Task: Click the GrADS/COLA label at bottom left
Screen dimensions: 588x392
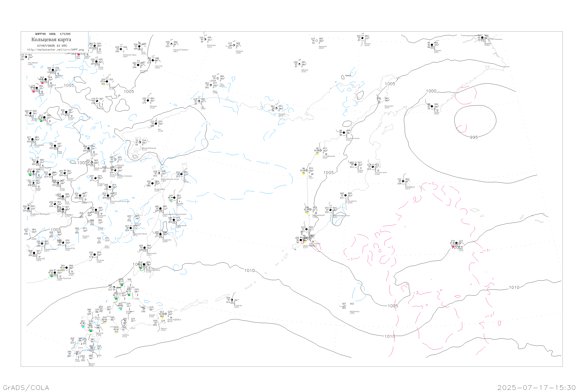Action: [x=26, y=387]
